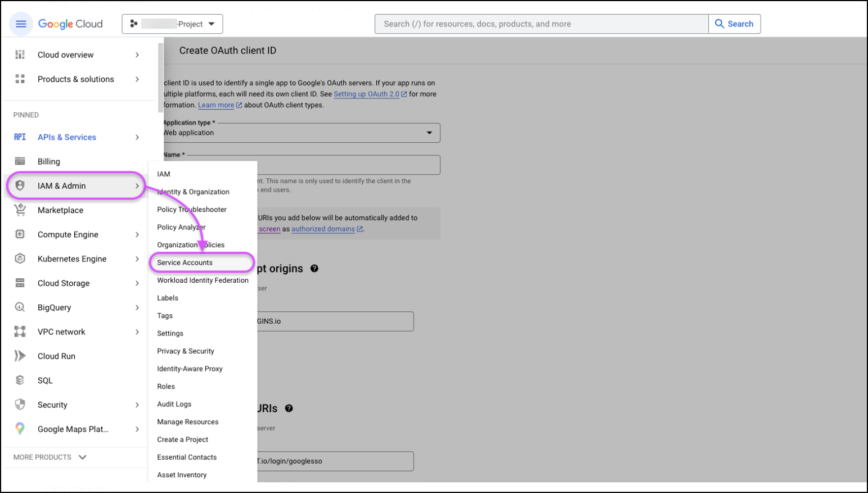Viewport: 868px width, 493px height.
Task: Select Service Accounts from the submenu
Action: coord(185,263)
